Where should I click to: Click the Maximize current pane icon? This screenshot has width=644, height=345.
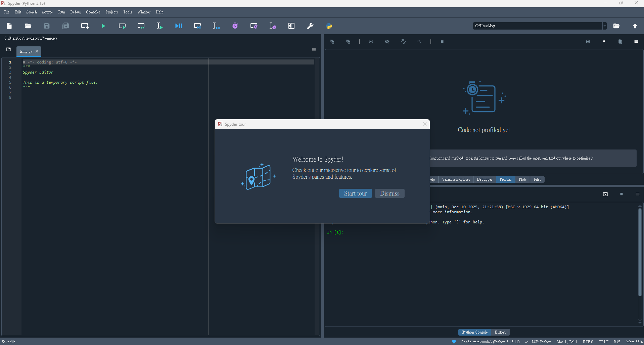pos(291,26)
